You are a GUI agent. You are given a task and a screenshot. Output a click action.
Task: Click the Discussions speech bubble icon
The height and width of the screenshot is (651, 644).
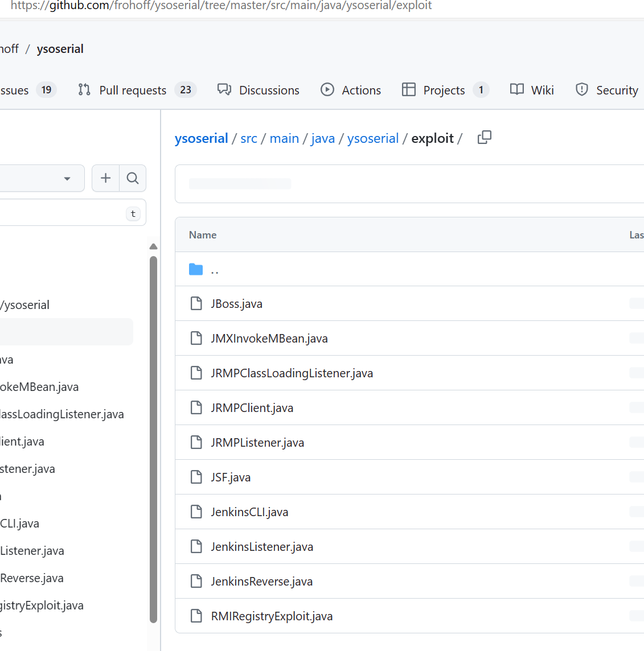(x=224, y=90)
